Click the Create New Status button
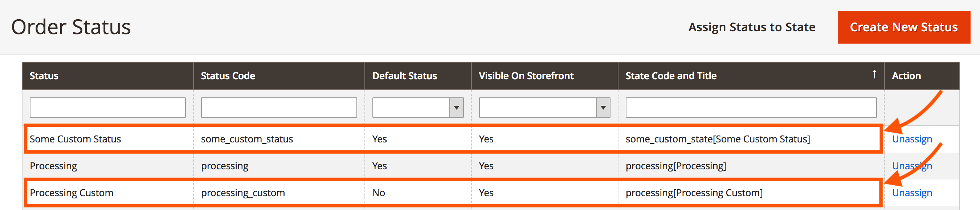The height and width of the screenshot is (210, 980). point(903,27)
